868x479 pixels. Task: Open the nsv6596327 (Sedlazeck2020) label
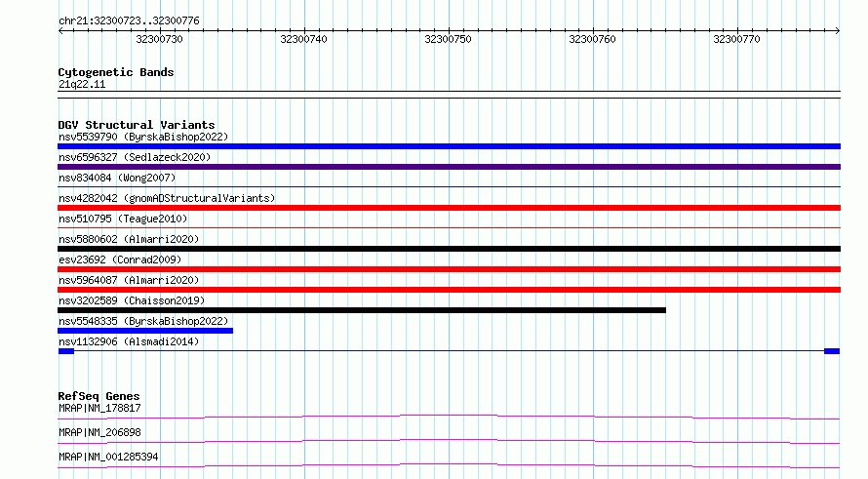[135, 157]
